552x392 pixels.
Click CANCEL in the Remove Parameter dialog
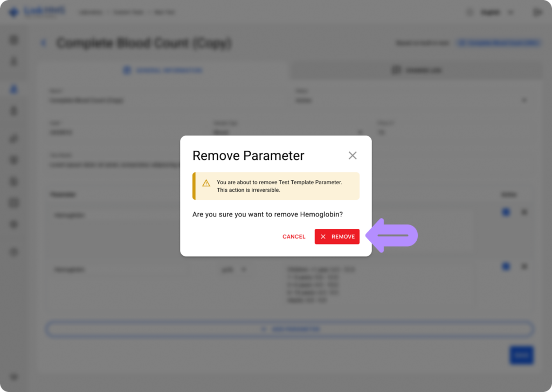click(293, 236)
